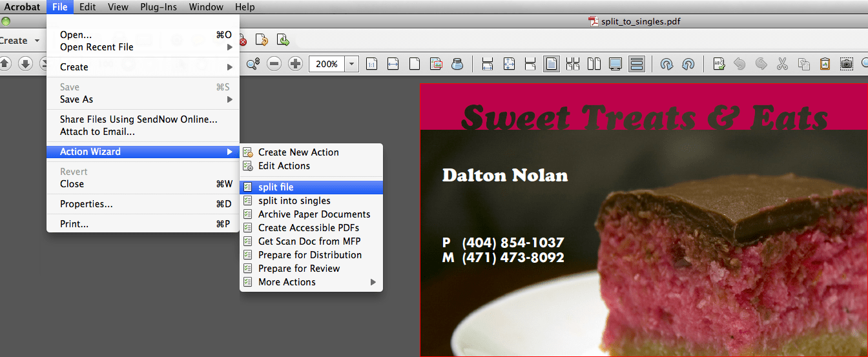Click the Create New Action icon

click(248, 152)
